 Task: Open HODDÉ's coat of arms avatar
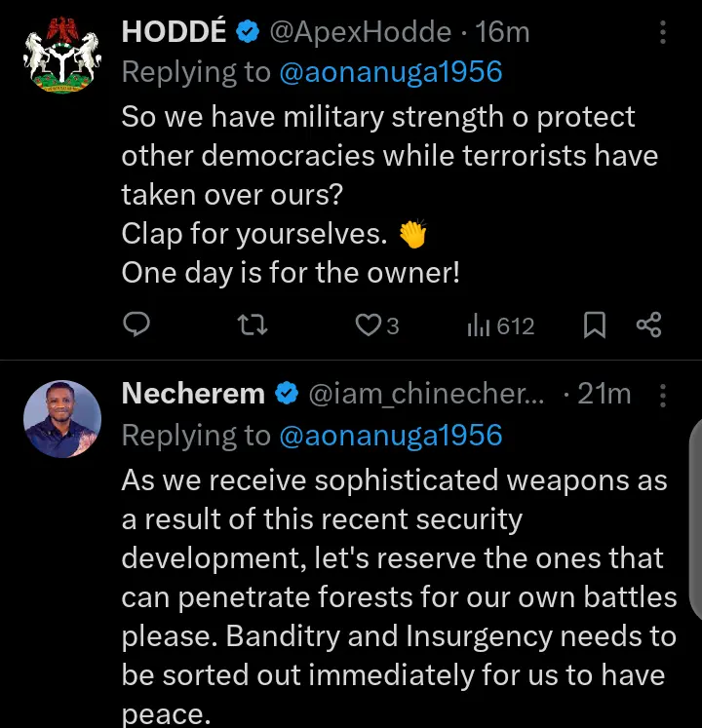(61, 57)
